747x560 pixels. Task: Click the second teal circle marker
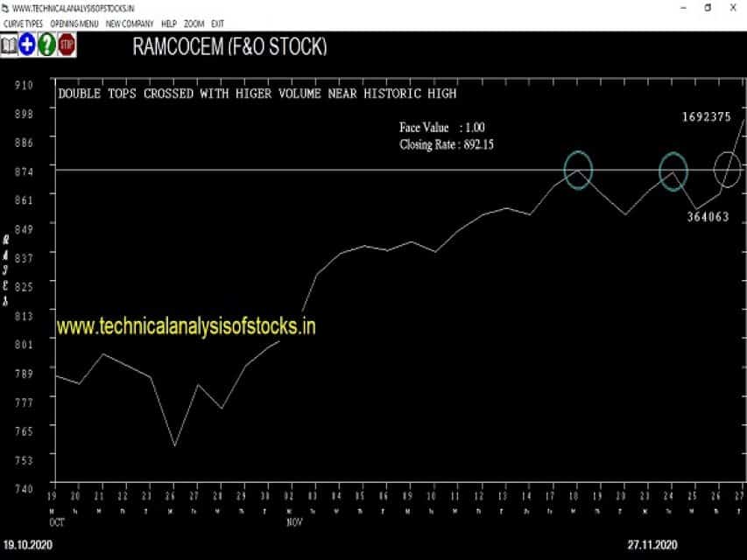click(673, 171)
